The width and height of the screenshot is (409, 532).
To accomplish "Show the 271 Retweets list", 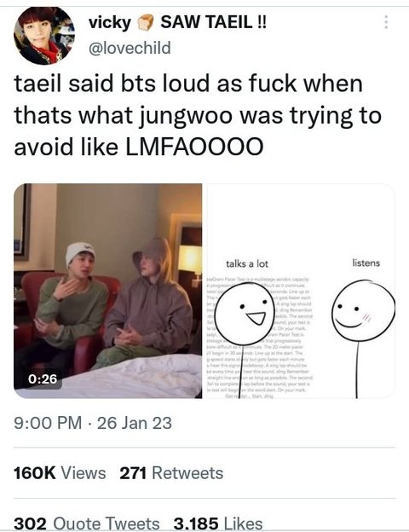I will click(171, 473).
